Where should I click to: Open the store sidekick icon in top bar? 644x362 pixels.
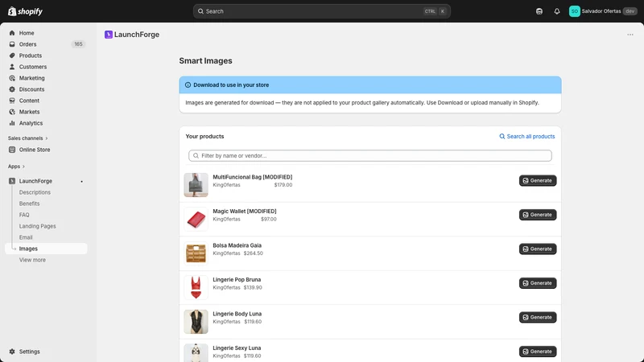pyautogui.click(x=539, y=11)
